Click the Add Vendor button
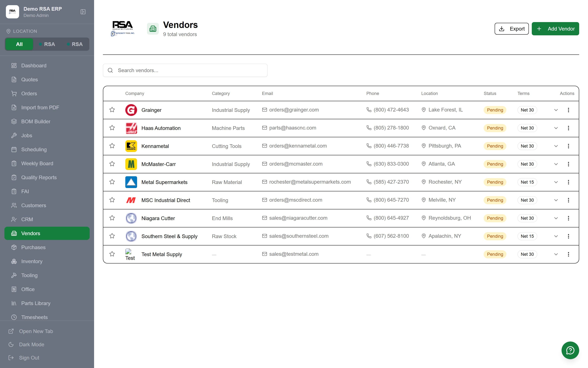The image size is (588, 368). (555, 29)
